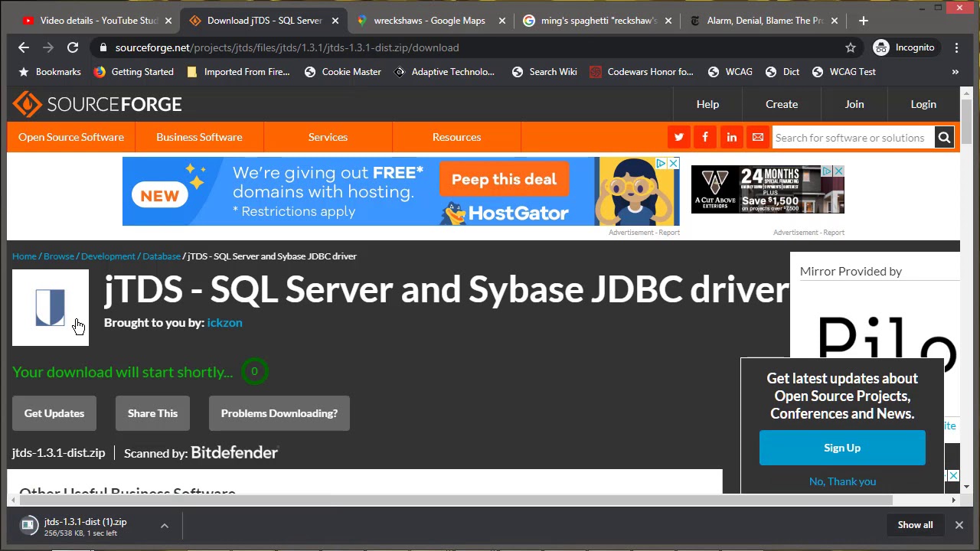This screenshot has height=551, width=980.
Task: Close the ming's spaghetti search tab
Action: (668, 21)
